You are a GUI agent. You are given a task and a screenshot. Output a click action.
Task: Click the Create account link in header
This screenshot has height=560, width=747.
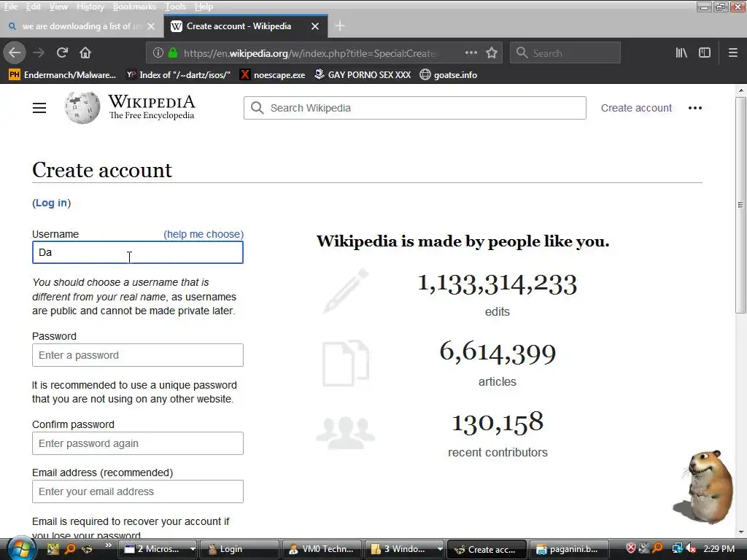pyautogui.click(x=636, y=108)
